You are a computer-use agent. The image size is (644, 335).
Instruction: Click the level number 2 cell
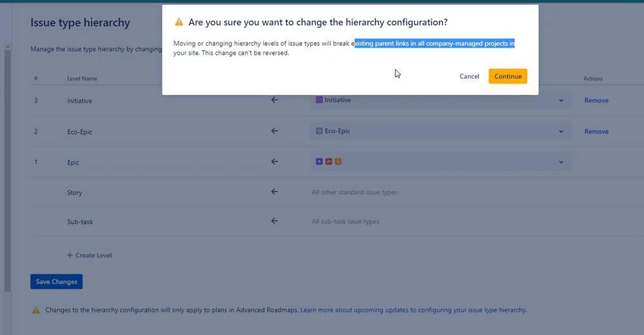(x=35, y=132)
